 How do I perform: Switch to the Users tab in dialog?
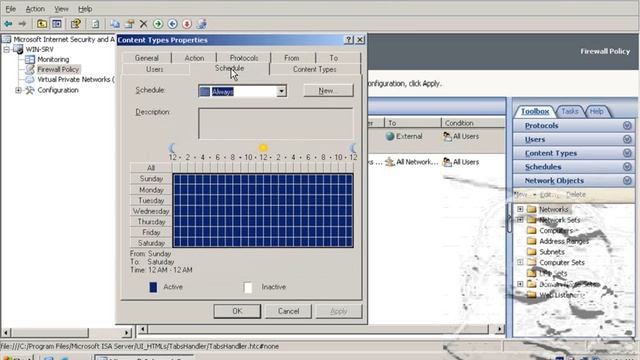pos(155,69)
